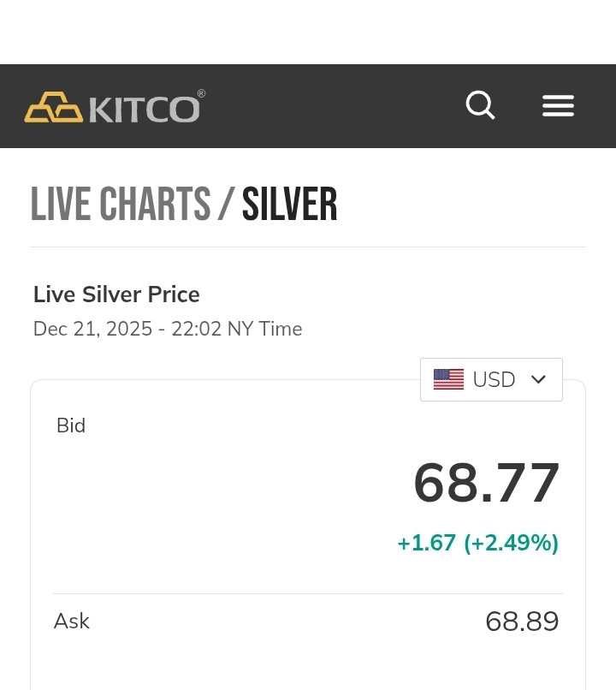Image resolution: width=616 pixels, height=690 pixels.
Task: Click the USD currency text label
Action: point(494,379)
